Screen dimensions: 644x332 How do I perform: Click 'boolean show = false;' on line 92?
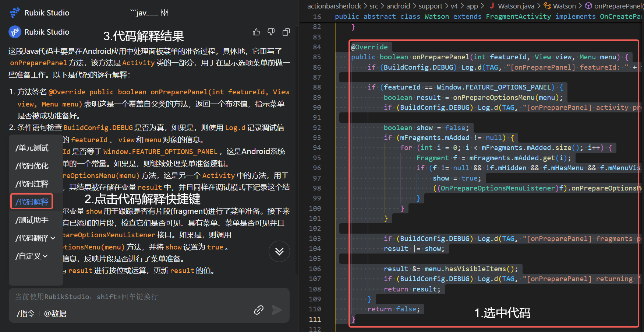coord(427,127)
